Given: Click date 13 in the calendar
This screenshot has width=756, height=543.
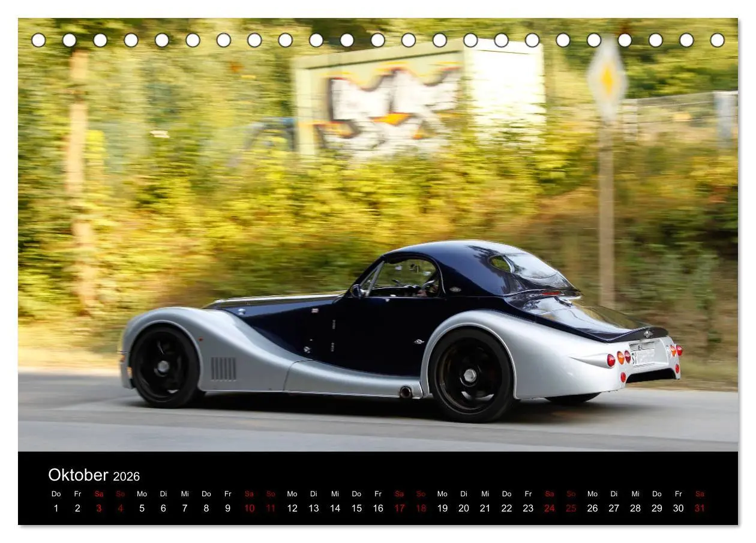Looking at the screenshot, I should coord(314,508).
